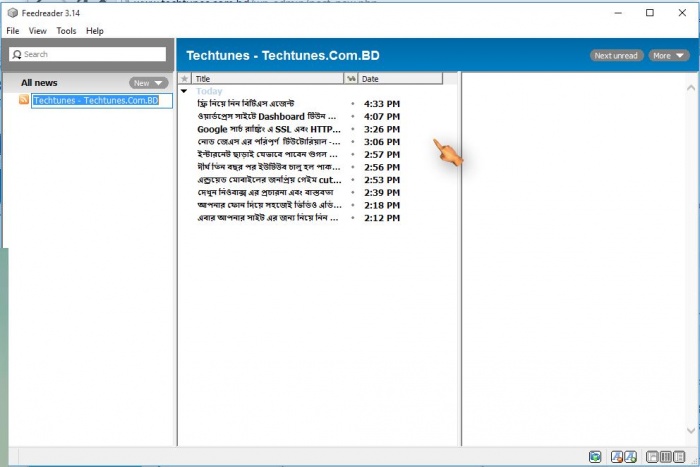The height and width of the screenshot is (467, 700).
Task: Switch to the first pane layout icon
Action: click(x=652, y=456)
